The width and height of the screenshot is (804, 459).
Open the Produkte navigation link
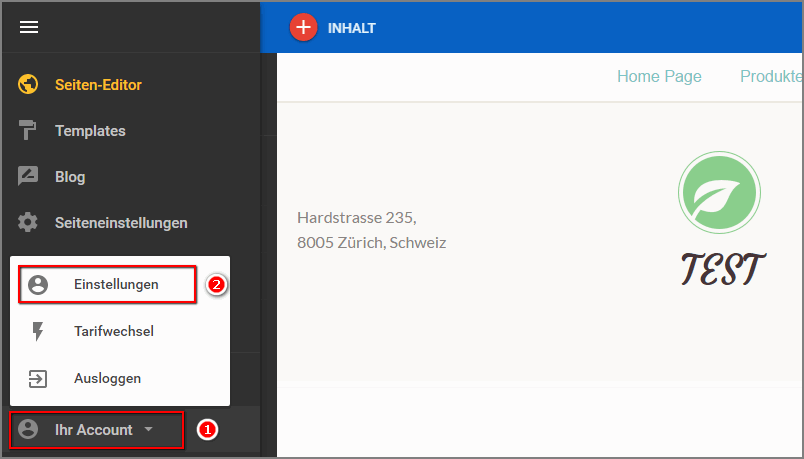771,77
